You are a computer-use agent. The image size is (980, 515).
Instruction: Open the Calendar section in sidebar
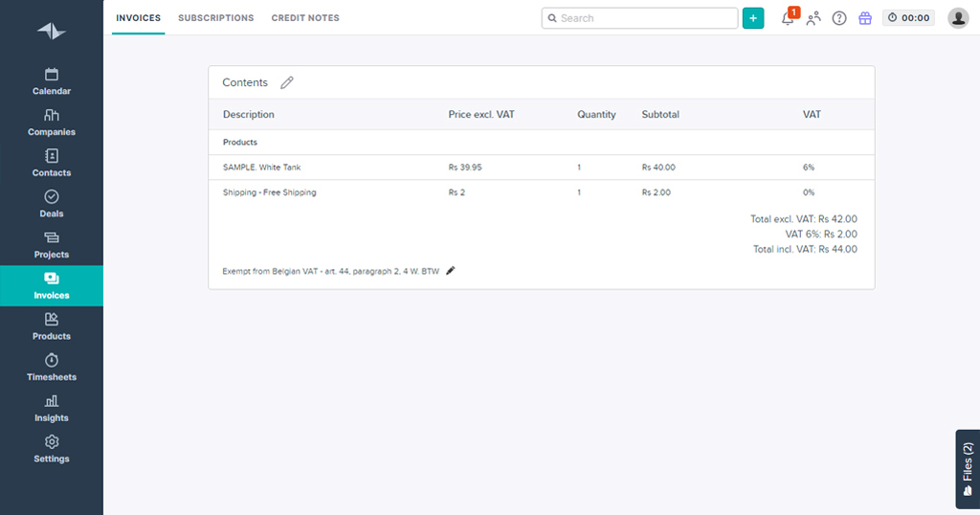click(x=52, y=82)
